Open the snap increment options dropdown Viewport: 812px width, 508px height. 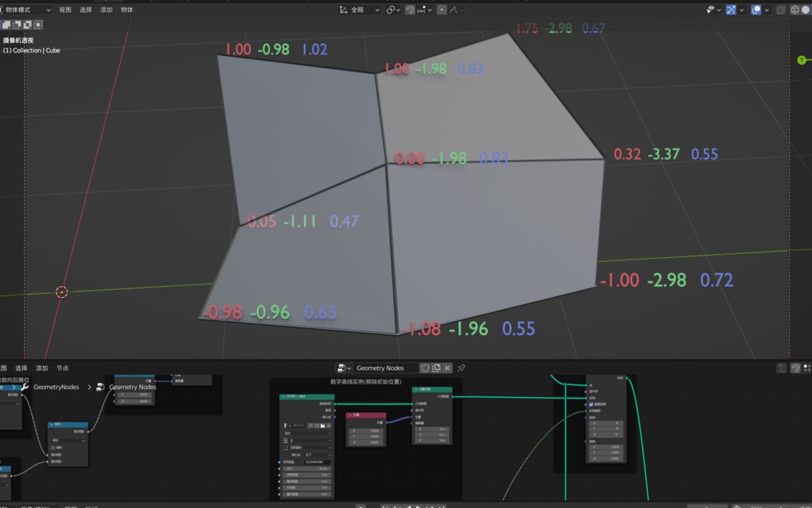click(424, 9)
